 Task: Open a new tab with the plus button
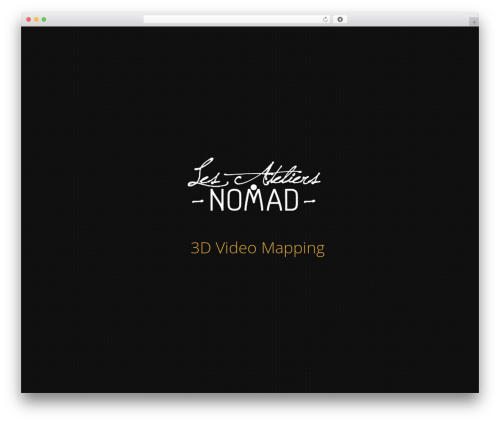tap(474, 22)
